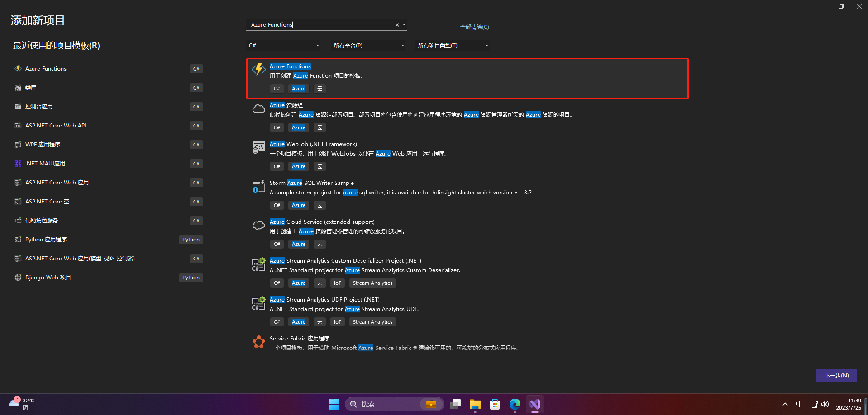Image resolution: width=868 pixels, height=415 pixels.
Task: Click recent Azure Functions template icon in left list
Action: click(x=18, y=69)
